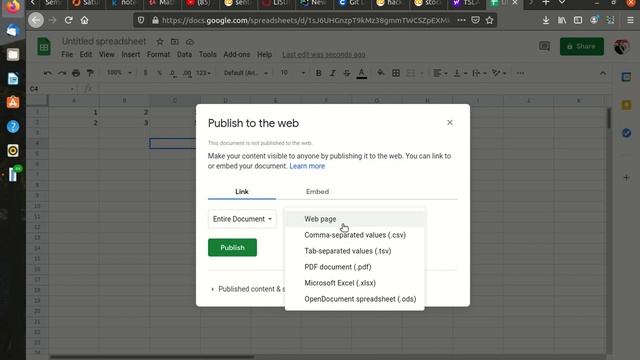The image size is (640, 360).
Task: Open more toolbar options ellipsis
Action: tap(520, 73)
